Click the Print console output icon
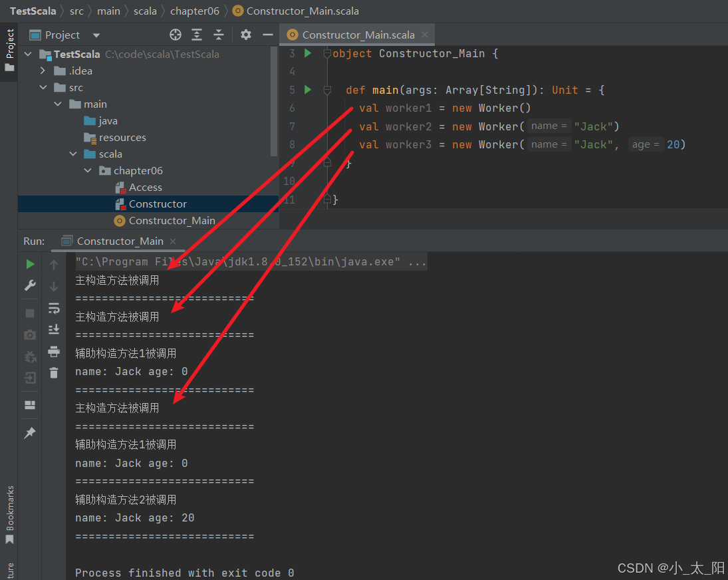 54,352
